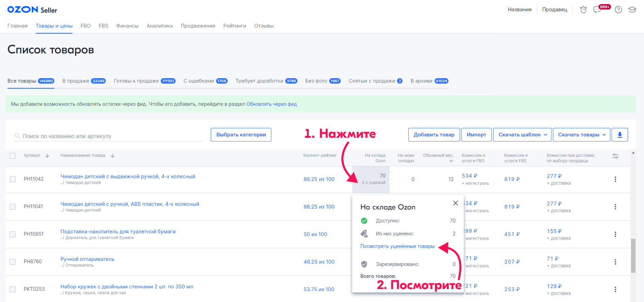The width and height of the screenshot is (644, 302).
Task: Open the Выбрать категории selector
Action: 241,135
